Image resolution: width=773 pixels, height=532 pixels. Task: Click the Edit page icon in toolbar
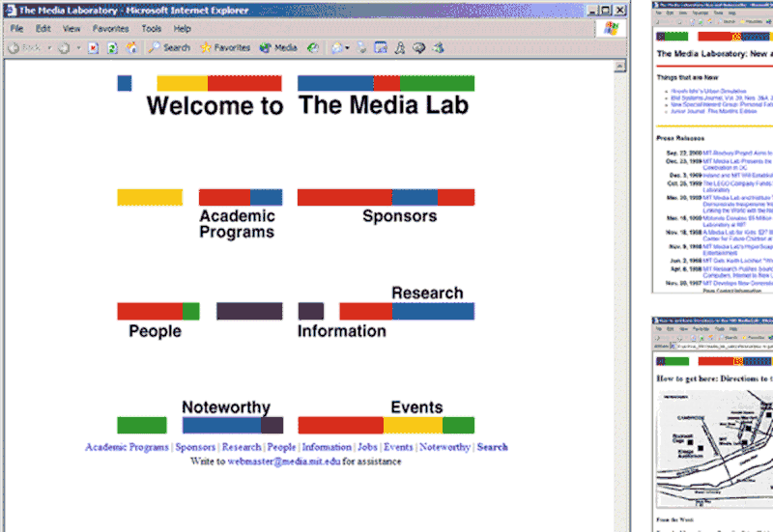tap(381, 47)
